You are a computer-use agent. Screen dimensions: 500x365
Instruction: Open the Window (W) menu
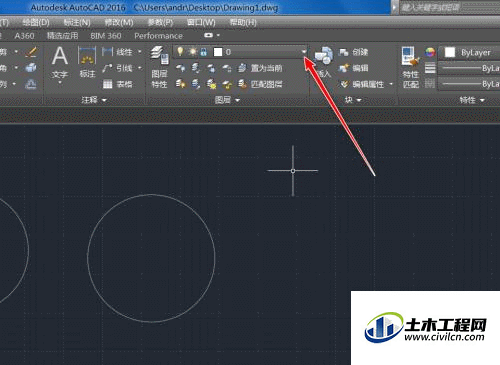tap(201, 23)
